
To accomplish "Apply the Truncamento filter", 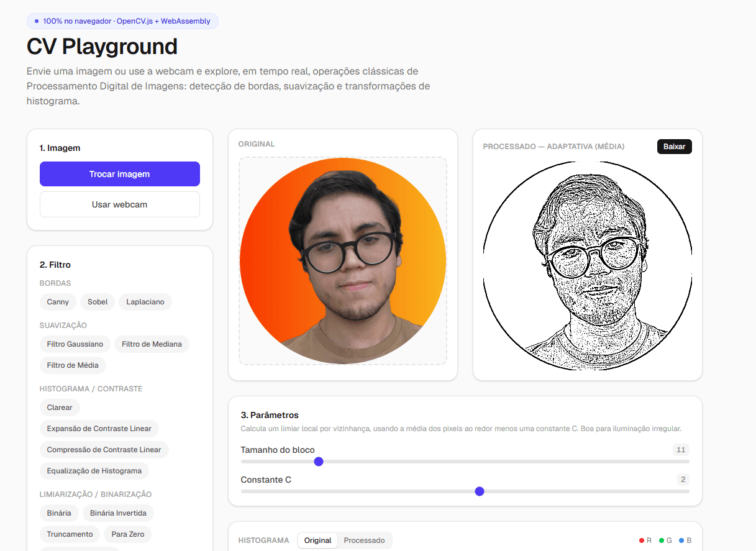I will pos(70,534).
